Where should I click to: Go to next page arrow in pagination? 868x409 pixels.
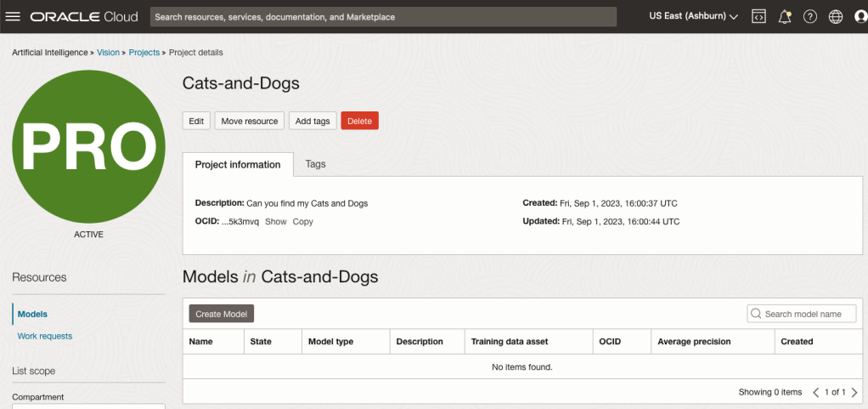pyautogui.click(x=853, y=392)
